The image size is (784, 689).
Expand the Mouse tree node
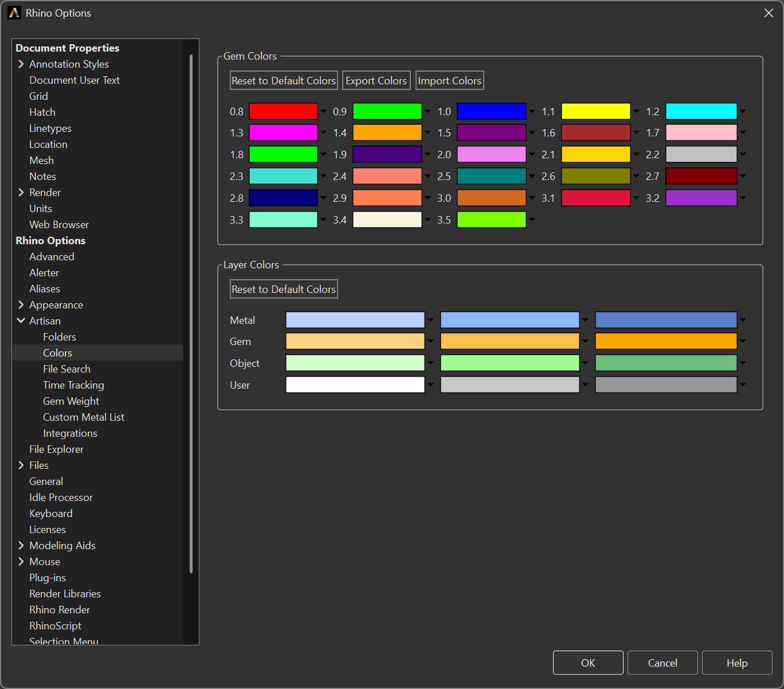[21, 561]
